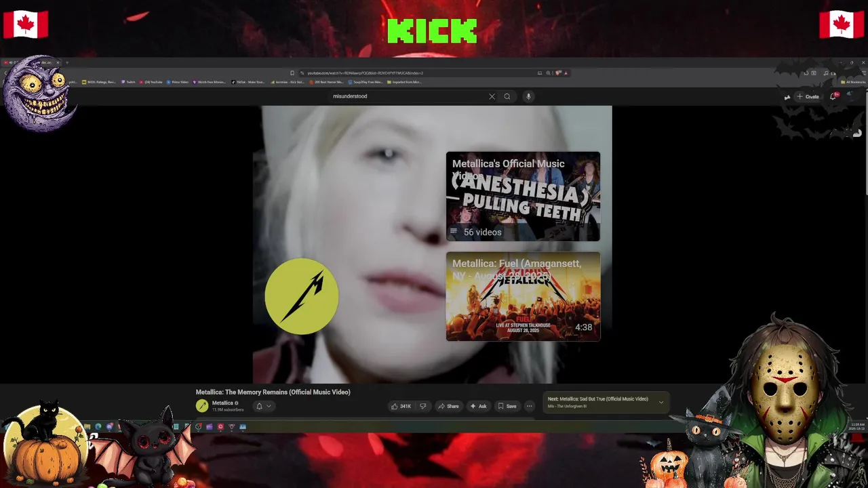Expand the notification preferences chevron beside the bell
This screenshot has width=868, height=488.
(x=269, y=406)
